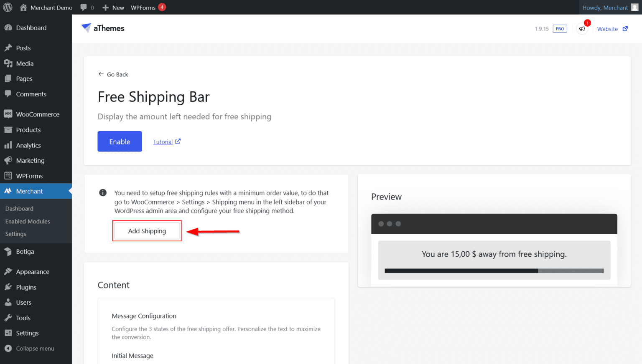Click the external link icon next to Website

pyautogui.click(x=626, y=28)
